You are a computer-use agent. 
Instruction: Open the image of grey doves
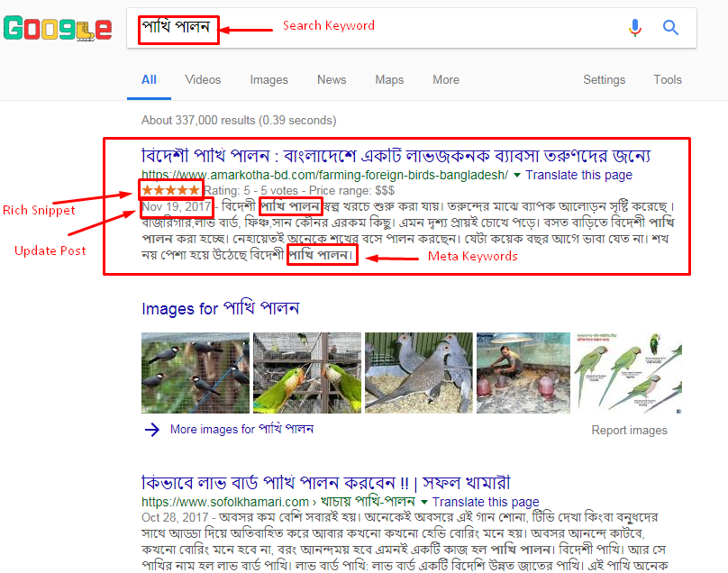tap(419, 373)
